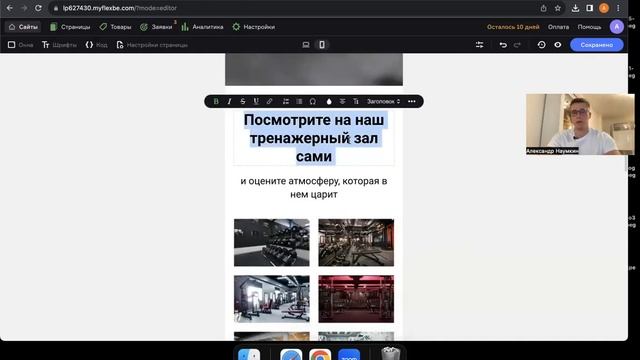Toggle italic formatting in text toolbar
The height and width of the screenshot is (360, 640).
[229, 101]
